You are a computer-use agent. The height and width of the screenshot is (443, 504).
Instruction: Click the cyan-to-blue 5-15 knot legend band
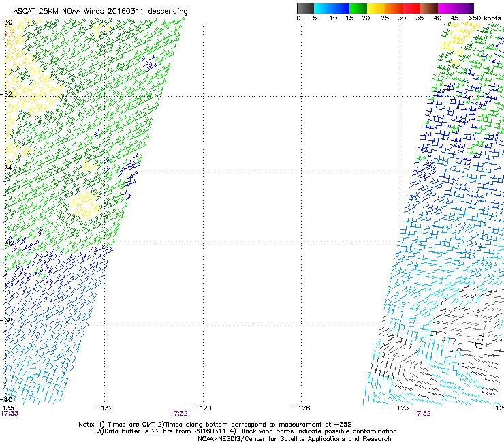point(332,8)
